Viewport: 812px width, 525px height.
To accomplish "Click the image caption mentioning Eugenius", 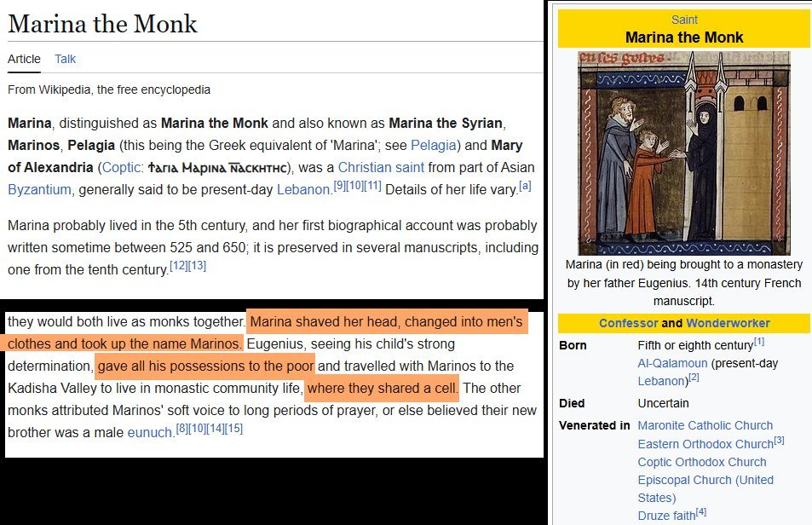I will click(x=683, y=283).
